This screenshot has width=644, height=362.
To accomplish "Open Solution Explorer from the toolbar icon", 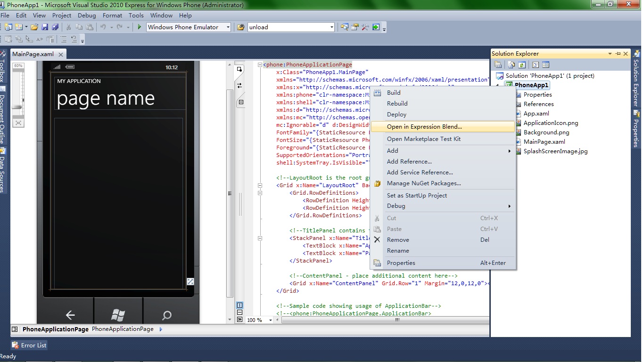I will (x=345, y=27).
